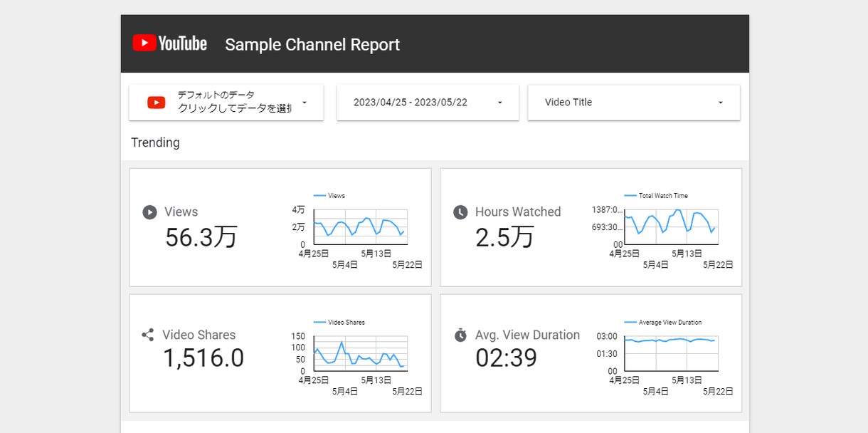Open the default data source dropdown
This screenshot has width=868, height=433.
[x=226, y=103]
